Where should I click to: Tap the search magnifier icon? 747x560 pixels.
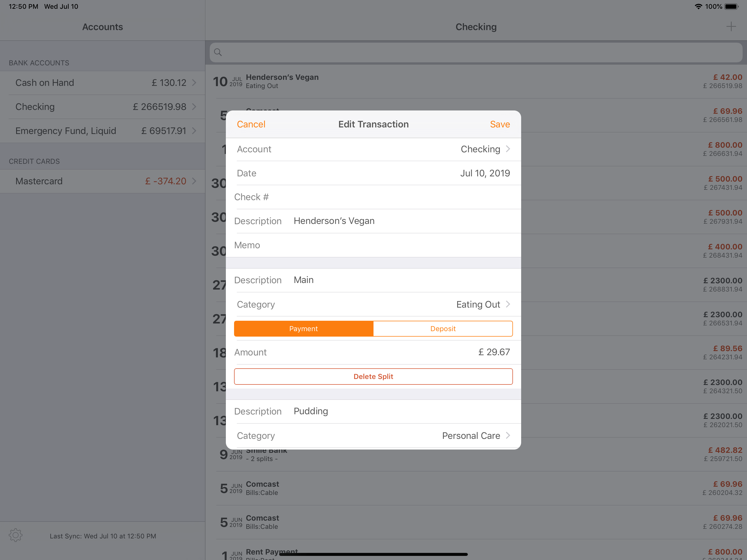218,52
